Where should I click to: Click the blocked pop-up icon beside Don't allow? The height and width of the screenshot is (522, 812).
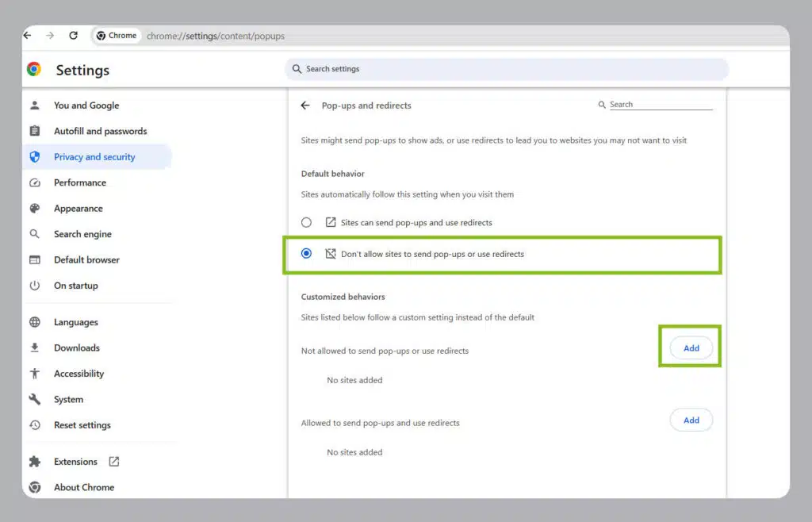[x=331, y=253]
